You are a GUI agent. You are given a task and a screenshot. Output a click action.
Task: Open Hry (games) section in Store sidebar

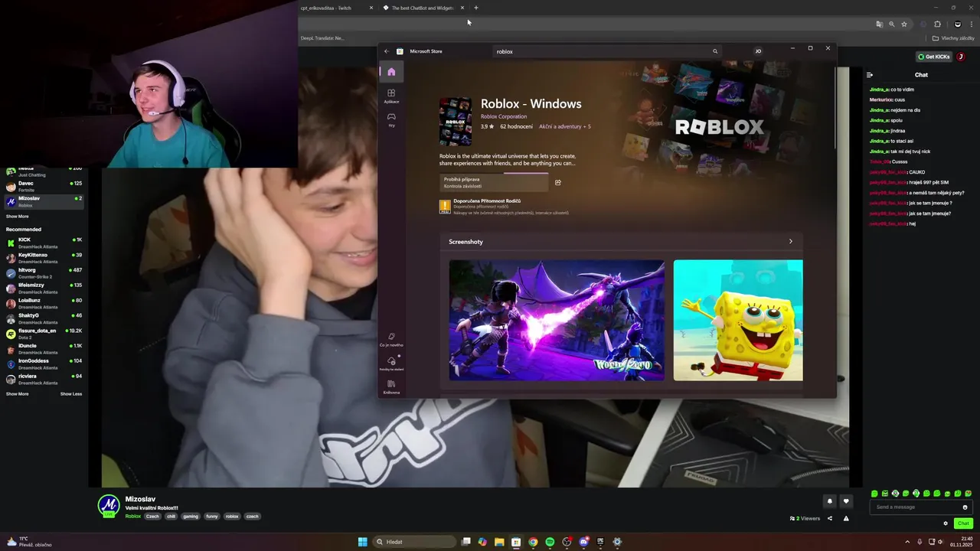point(391,119)
